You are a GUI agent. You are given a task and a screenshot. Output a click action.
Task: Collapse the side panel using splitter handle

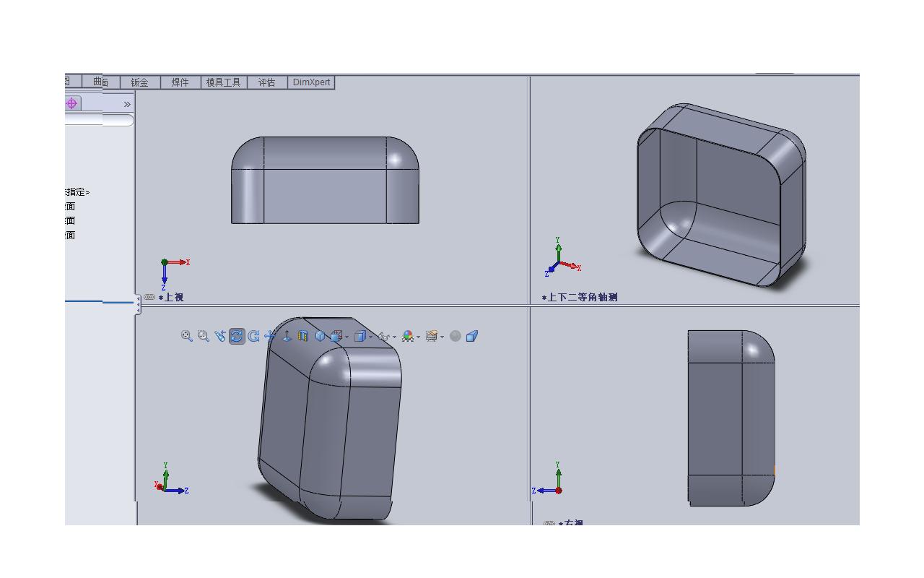pos(138,304)
